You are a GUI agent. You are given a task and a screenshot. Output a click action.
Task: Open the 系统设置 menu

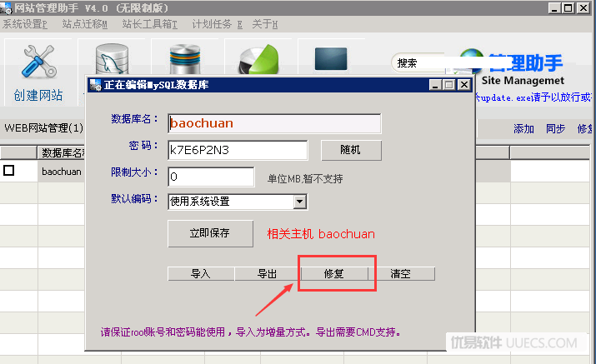pos(25,25)
